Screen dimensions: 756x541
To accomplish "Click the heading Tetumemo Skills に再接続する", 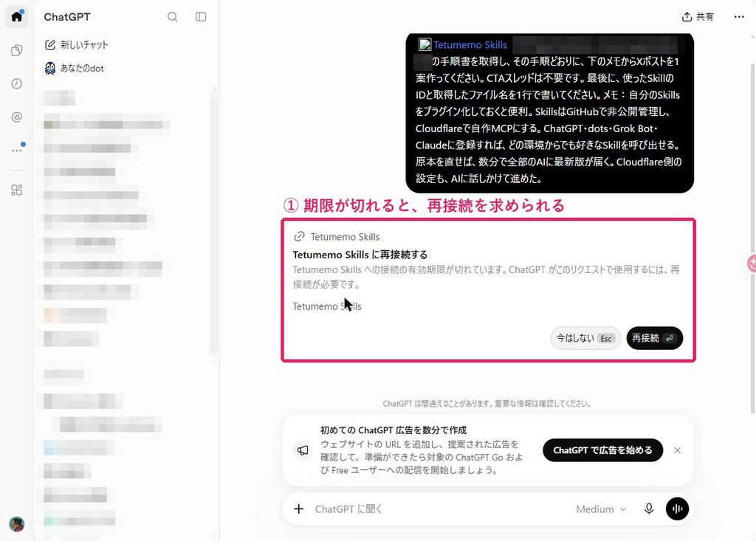I will (360, 255).
